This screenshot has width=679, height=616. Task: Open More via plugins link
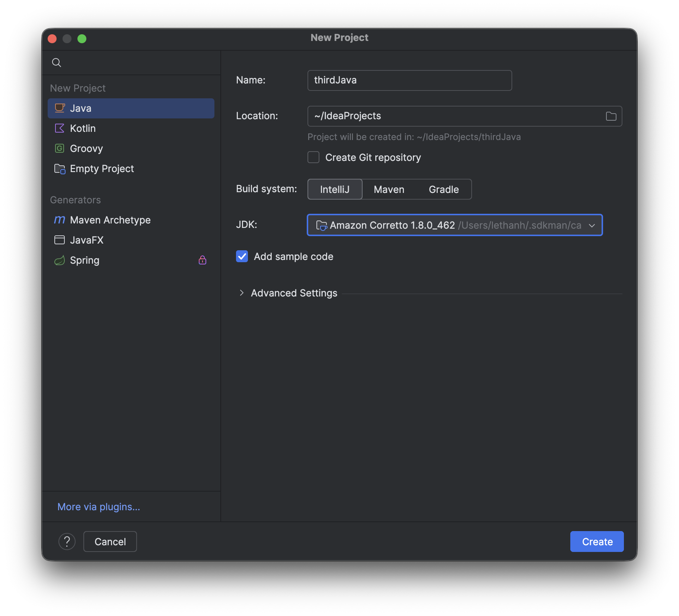(99, 507)
